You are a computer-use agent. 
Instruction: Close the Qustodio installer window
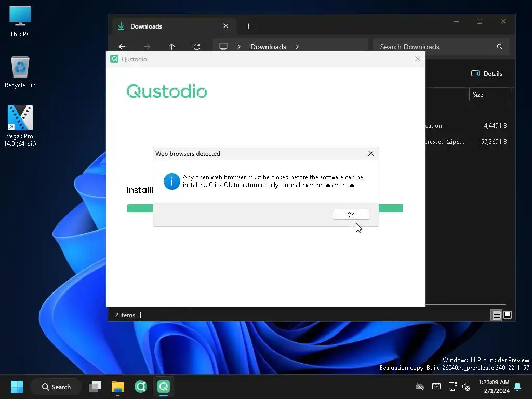coord(418,59)
